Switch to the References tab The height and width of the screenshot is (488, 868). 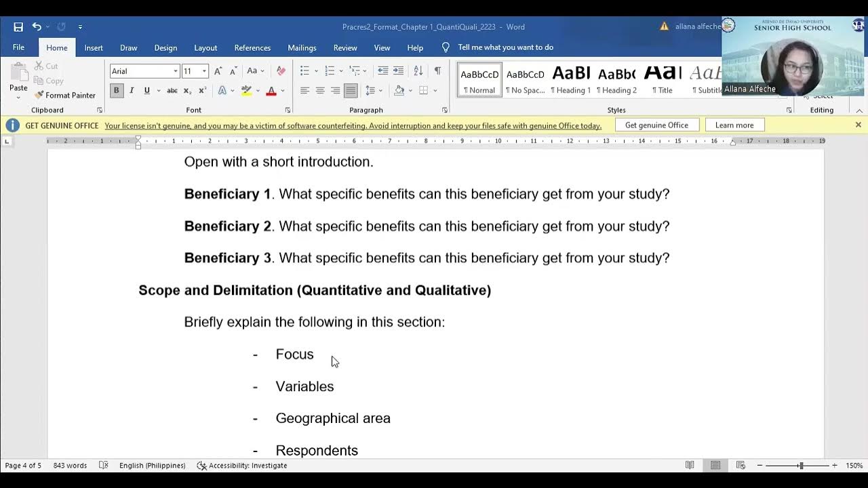point(252,47)
